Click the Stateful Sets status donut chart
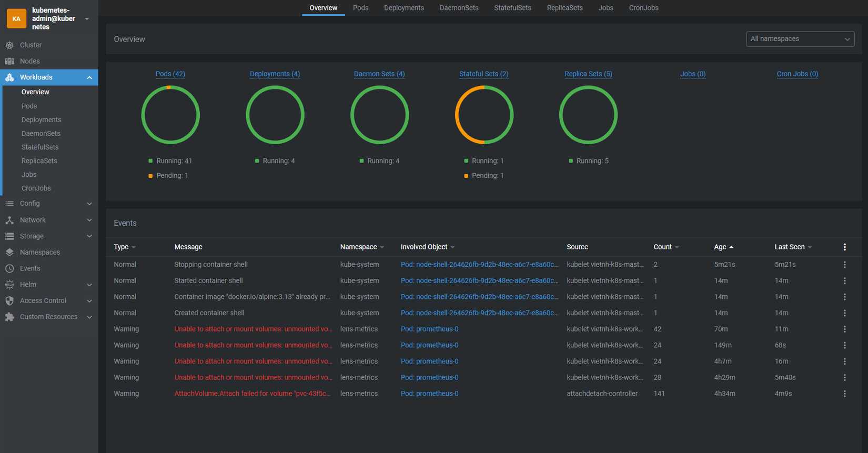The height and width of the screenshot is (453, 868). point(484,115)
